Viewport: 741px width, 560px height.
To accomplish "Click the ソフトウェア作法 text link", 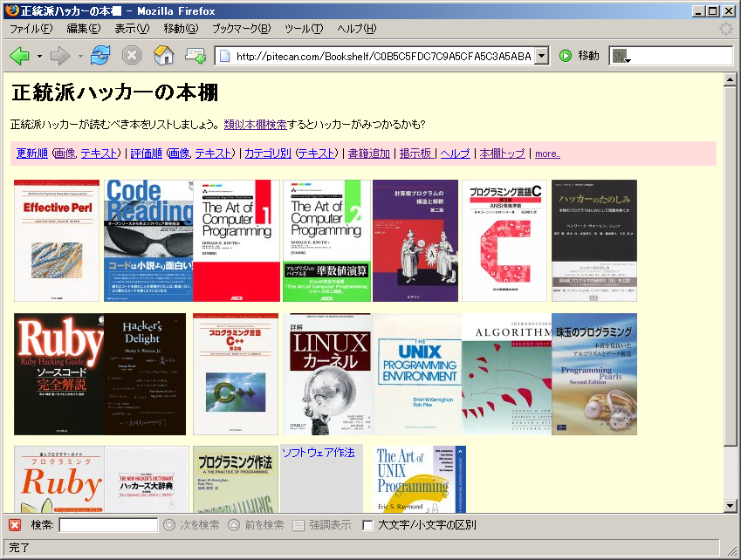I will (x=319, y=453).
